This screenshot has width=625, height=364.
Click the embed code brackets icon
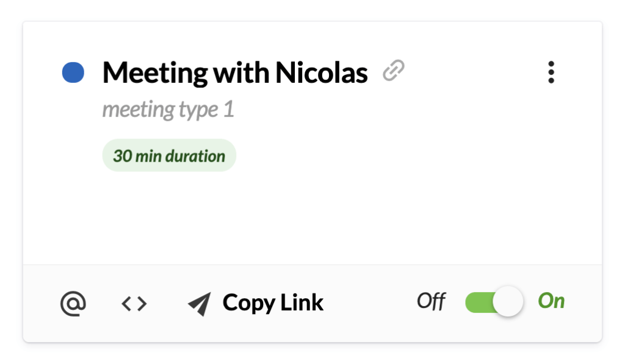[134, 304]
